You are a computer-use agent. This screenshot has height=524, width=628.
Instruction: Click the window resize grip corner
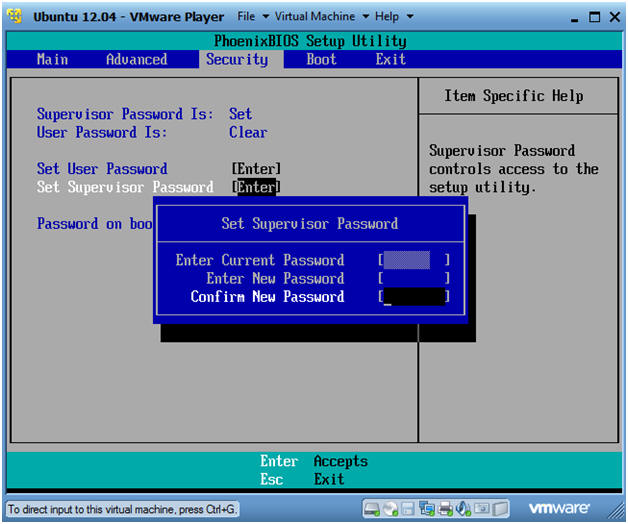coord(616,512)
